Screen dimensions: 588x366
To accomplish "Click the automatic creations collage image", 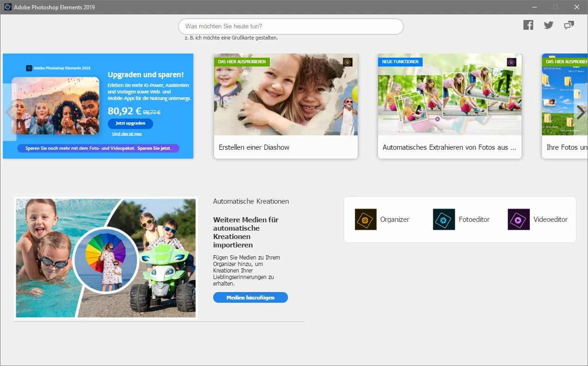I will point(106,258).
